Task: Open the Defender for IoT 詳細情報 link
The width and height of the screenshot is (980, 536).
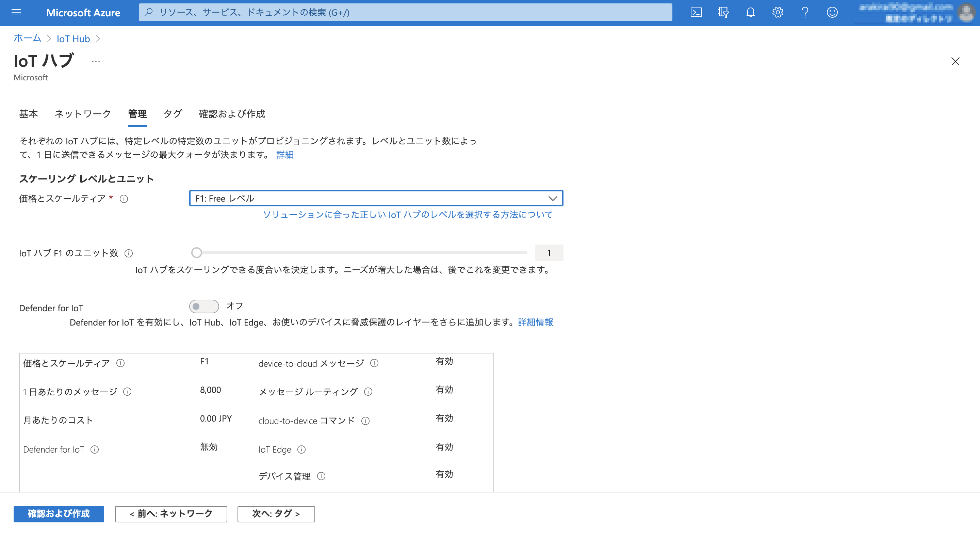Action: [x=535, y=322]
